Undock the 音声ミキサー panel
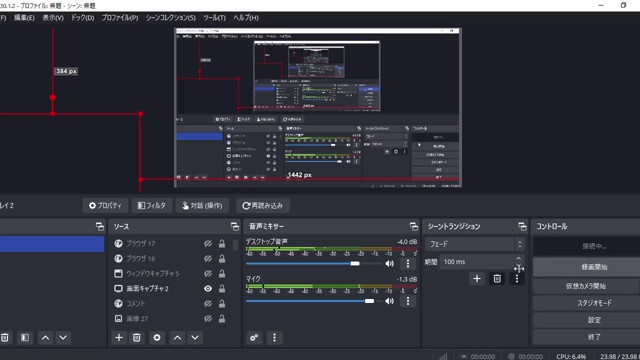The height and width of the screenshot is (360, 640). [413, 227]
